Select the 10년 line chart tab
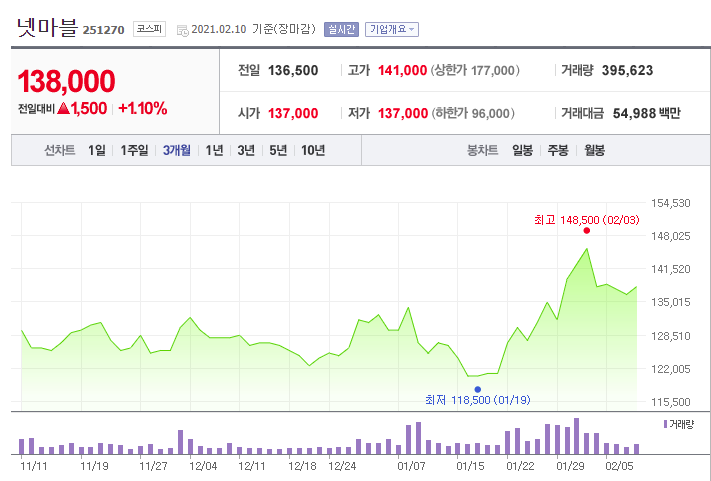The height and width of the screenshot is (481, 711). (313, 150)
